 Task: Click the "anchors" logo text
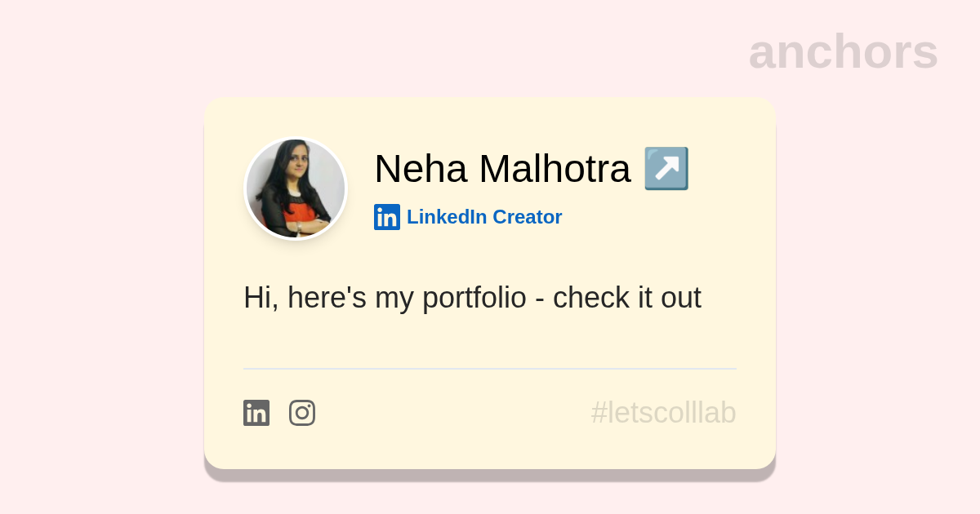[x=843, y=51]
